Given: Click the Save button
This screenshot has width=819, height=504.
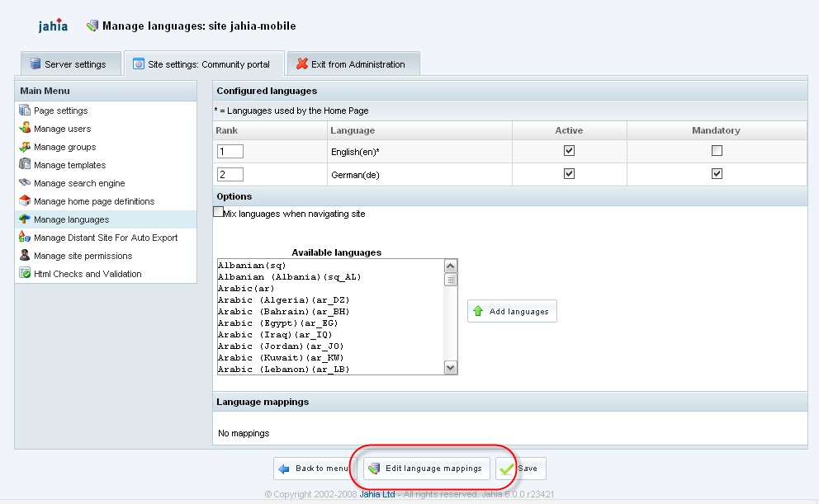Looking at the screenshot, I should [521, 469].
